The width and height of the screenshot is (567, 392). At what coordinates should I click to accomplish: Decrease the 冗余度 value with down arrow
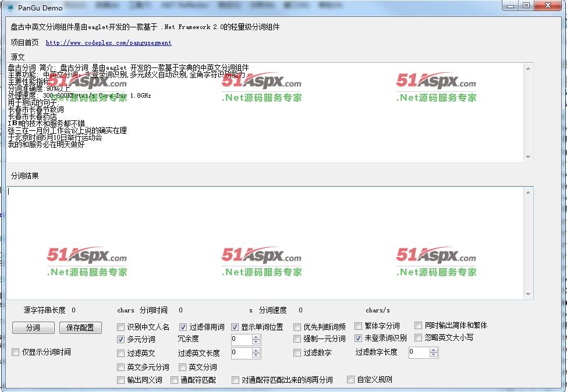point(256,342)
